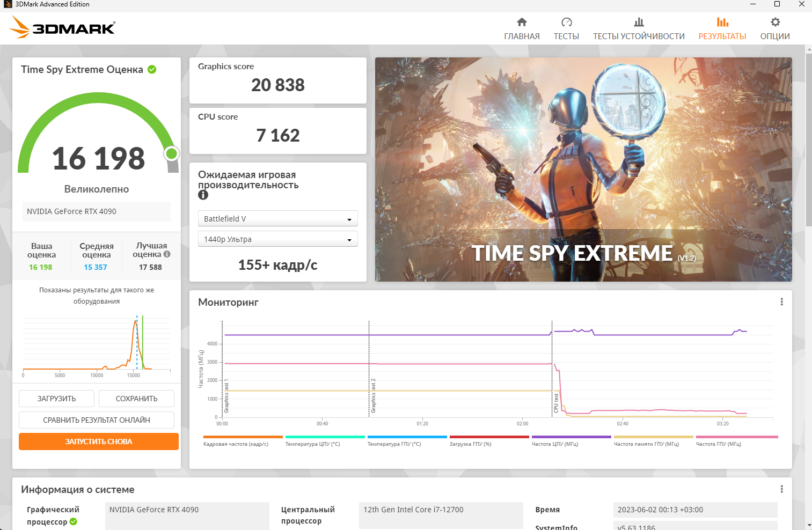Viewport: 812px width, 530px height.
Task: Click the green validation check beside Time Spy Extreme Оценка
Action: [x=152, y=69]
